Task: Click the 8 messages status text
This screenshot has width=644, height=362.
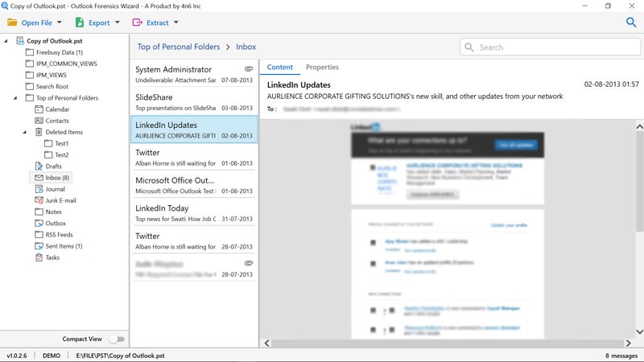Action: click(x=621, y=356)
